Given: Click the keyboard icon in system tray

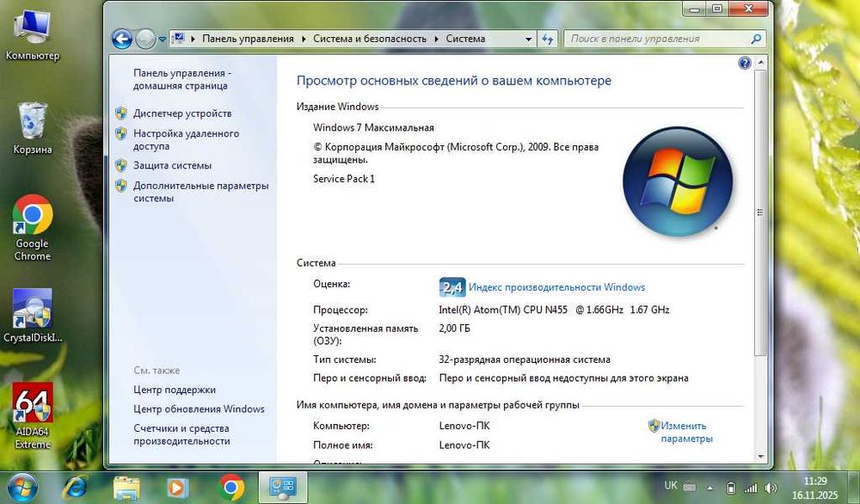Looking at the screenshot, I should 690,487.
